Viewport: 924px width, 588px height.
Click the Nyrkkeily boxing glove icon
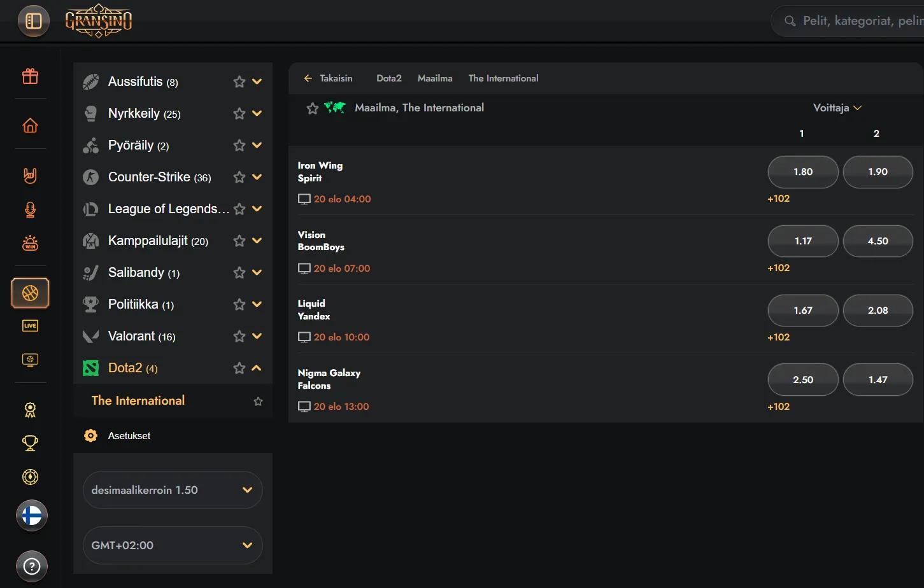(91, 113)
